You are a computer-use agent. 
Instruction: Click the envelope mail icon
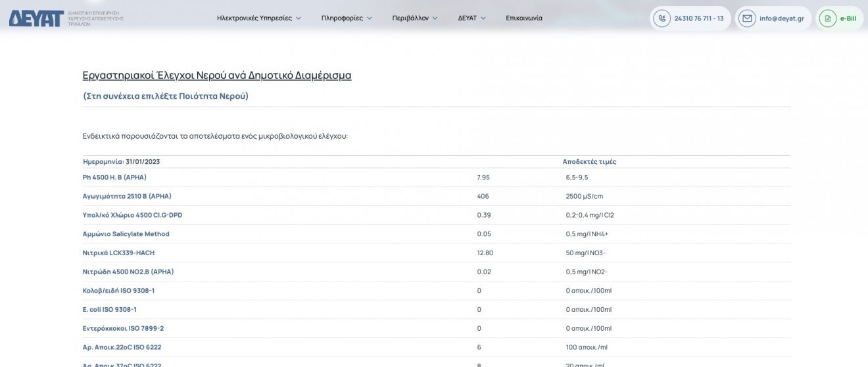(747, 18)
